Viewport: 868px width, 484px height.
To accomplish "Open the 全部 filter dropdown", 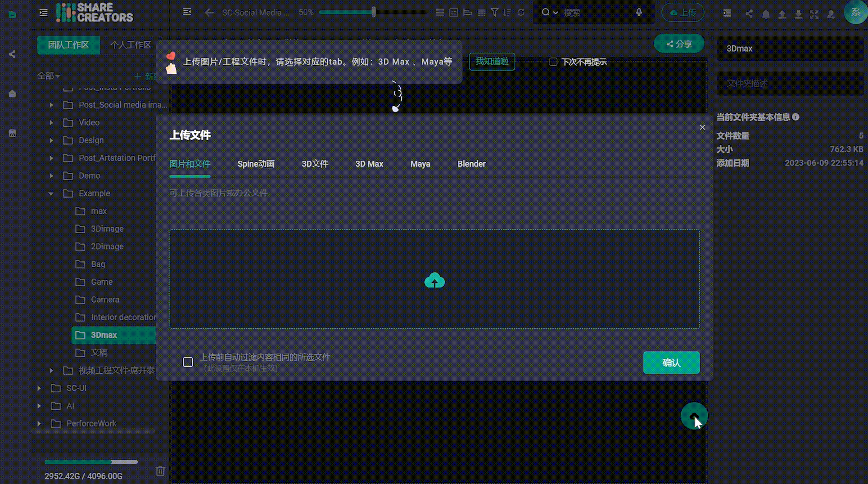I will (x=48, y=76).
